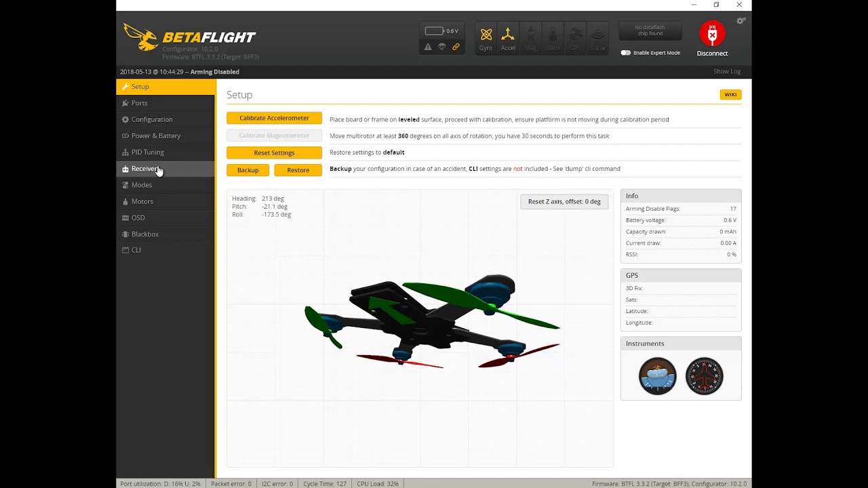Open the Setup tab
Image resolution: width=868 pixels, height=488 pixels.
[166, 87]
